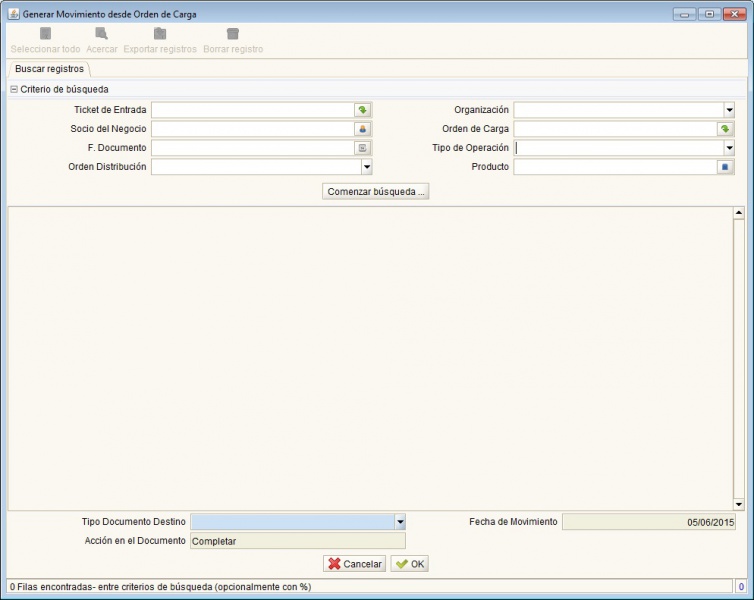This screenshot has height=600, width=754.
Task: Click in the Orden de Carga field
Action: click(616, 129)
